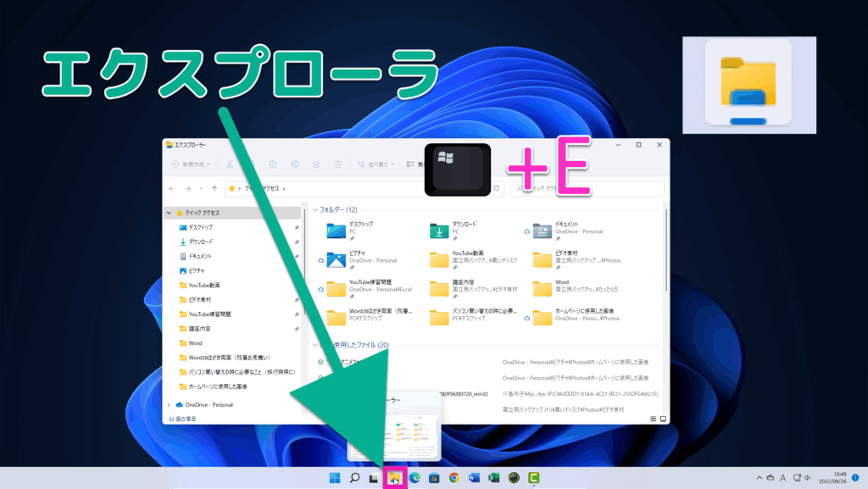Image resolution: width=868 pixels, height=489 pixels.
Task: Open recent locations dropdown beside forward arrow
Action: [x=201, y=189]
